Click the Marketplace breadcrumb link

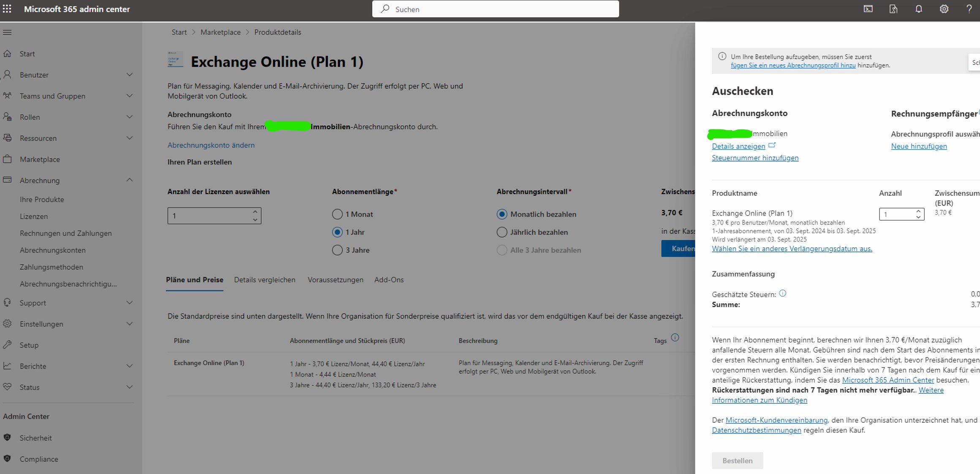[x=220, y=32]
